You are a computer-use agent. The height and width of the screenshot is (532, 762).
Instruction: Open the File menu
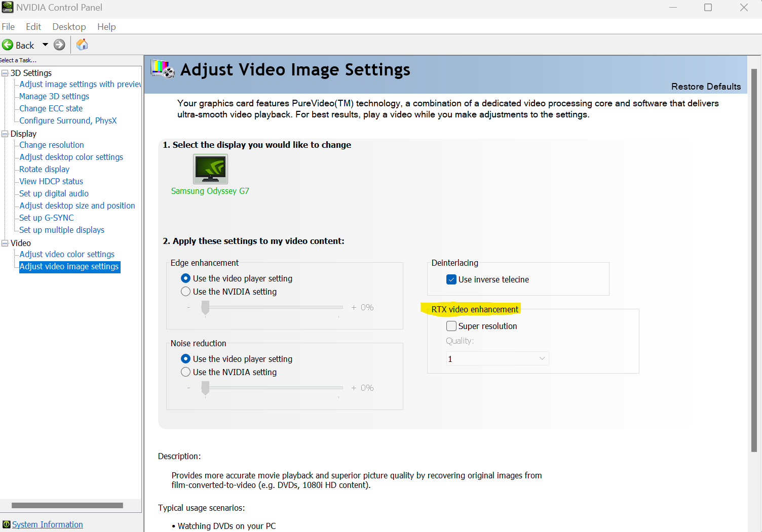[8, 26]
